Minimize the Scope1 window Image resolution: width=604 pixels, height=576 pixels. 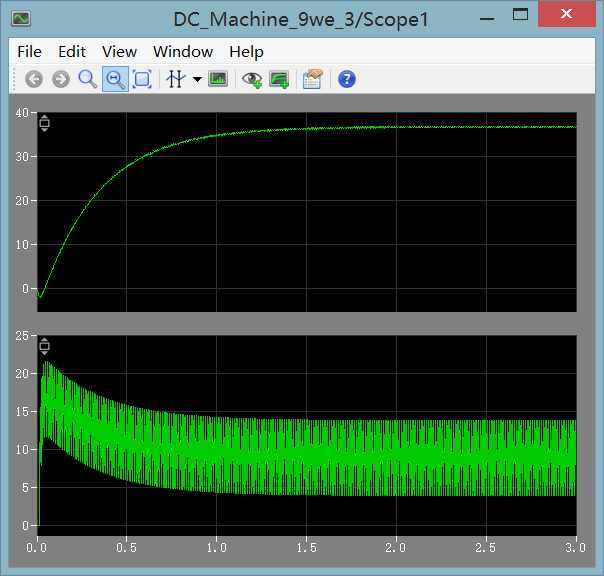point(487,18)
